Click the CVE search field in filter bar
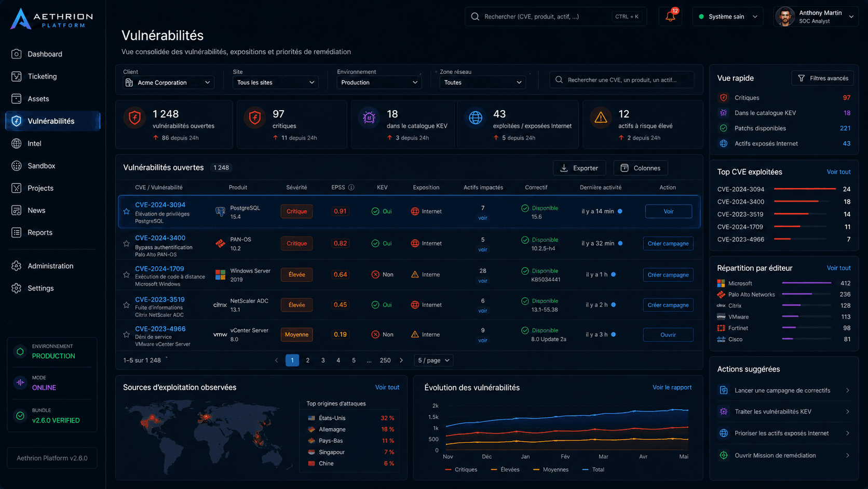This screenshot has width=868, height=489. (622, 80)
